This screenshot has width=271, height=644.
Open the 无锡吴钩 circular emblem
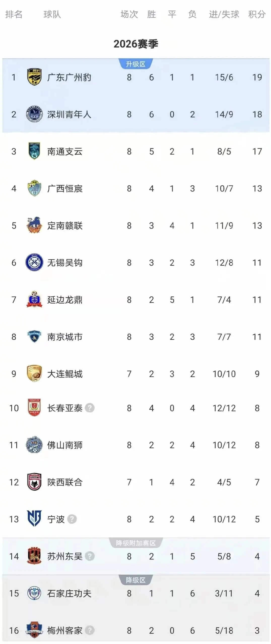coord(34,262)
